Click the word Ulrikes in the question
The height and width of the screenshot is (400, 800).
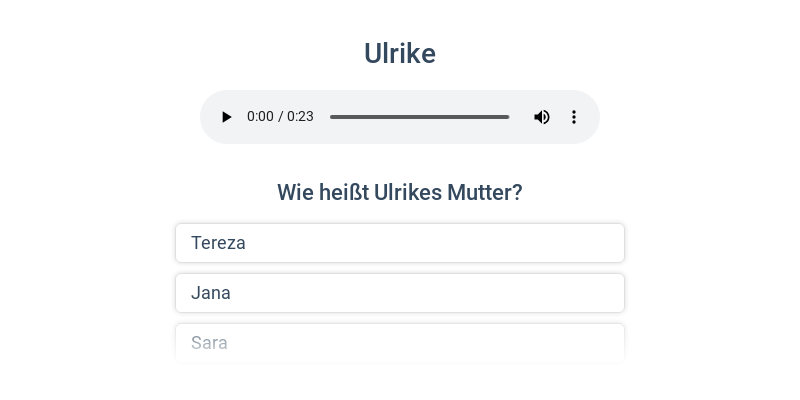click(x=408, y=193)
